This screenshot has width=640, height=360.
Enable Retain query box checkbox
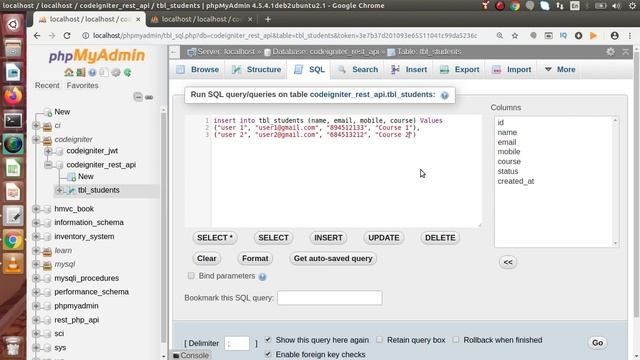[379, 340]
